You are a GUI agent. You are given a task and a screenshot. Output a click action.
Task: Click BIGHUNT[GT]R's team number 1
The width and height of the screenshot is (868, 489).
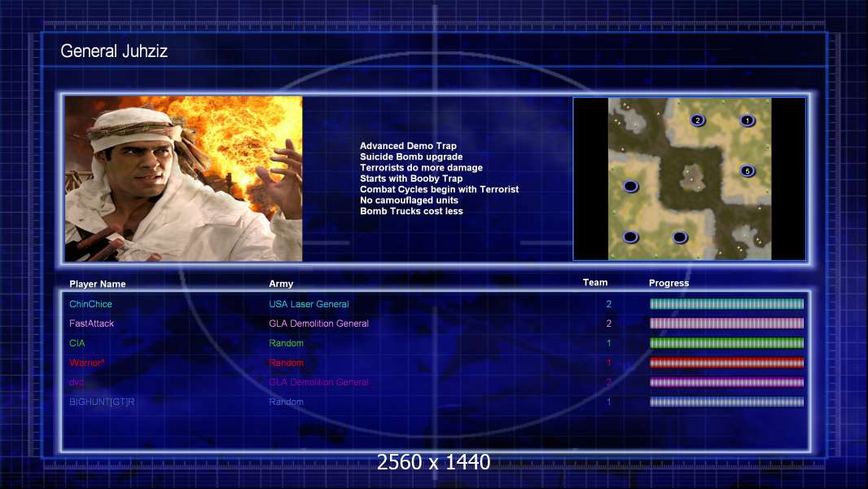coord(609,402)
